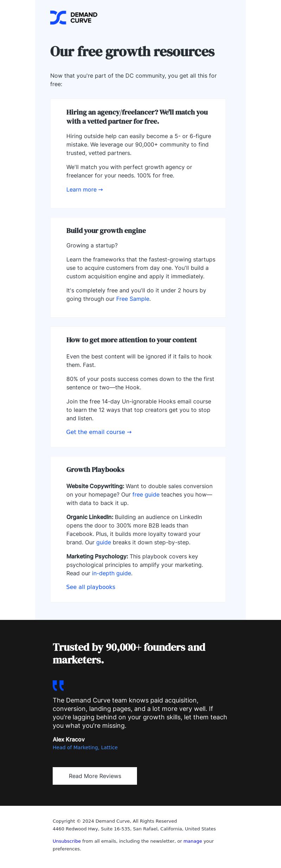Click How to get more attention heading

click(131, 340)
